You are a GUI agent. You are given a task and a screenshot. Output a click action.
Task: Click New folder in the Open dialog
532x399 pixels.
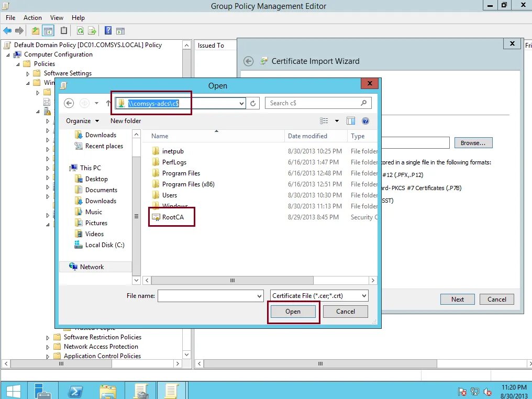pos(126,121)
